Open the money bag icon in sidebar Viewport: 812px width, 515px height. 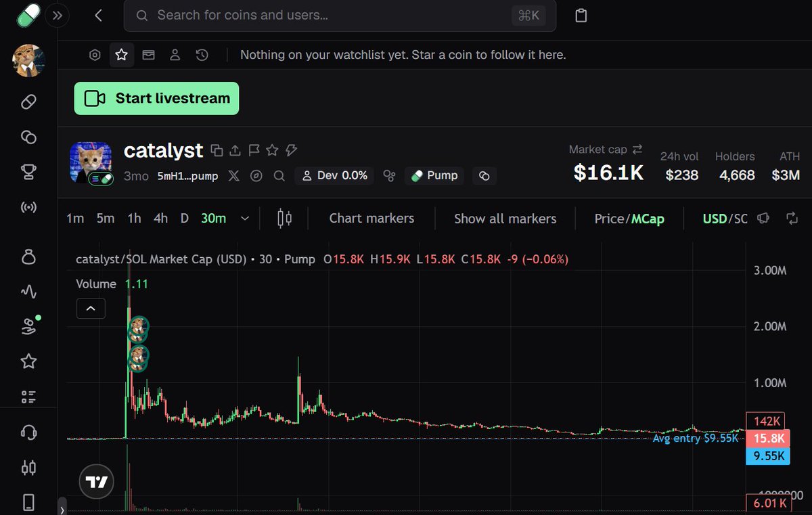pyautogui.click(x=28, y=257)
